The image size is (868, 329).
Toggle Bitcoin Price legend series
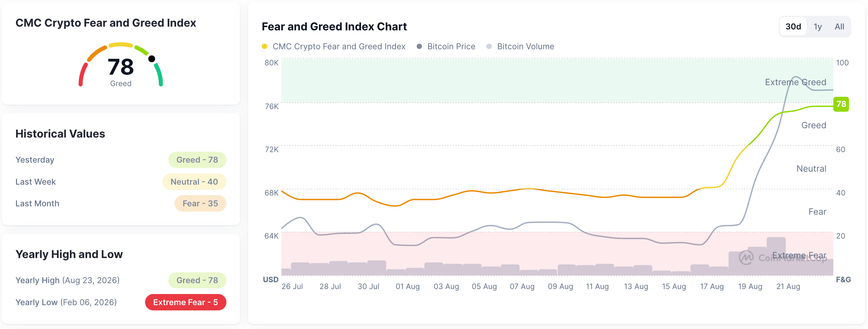[x=446, y=46]
